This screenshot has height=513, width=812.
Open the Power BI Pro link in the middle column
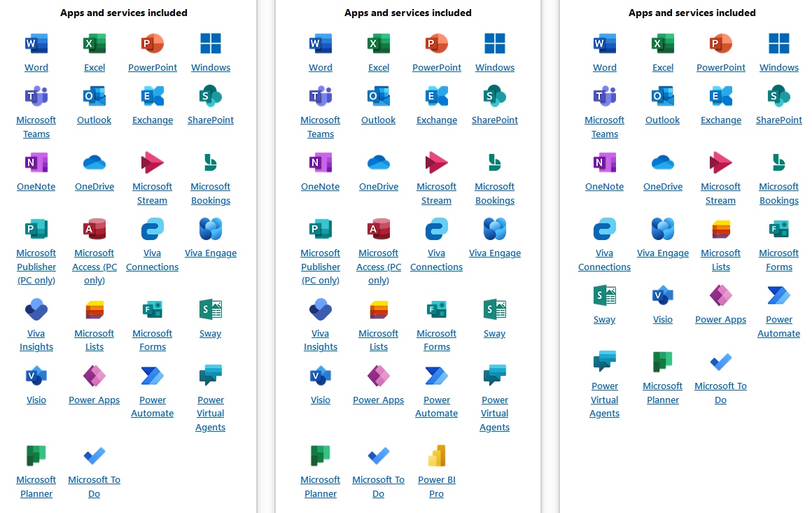pos(437,487)
